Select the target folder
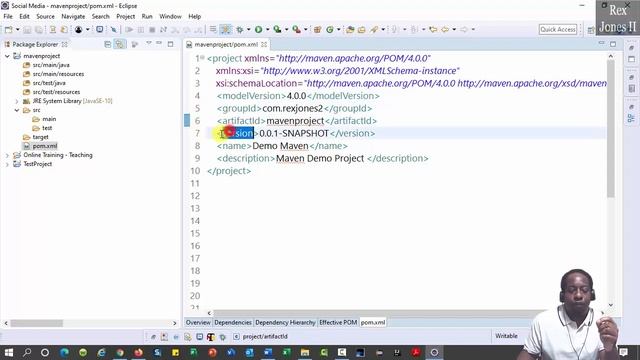Viewport: 640px width, 360px height. (40, 137)
